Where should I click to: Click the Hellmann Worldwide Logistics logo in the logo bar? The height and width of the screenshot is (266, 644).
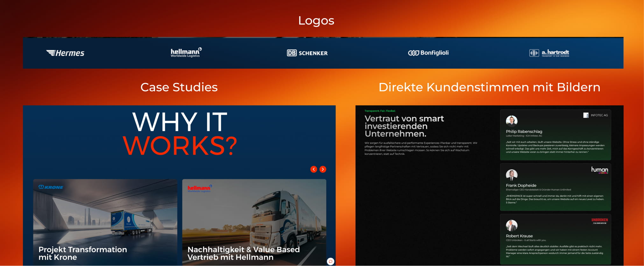point(186,52)
